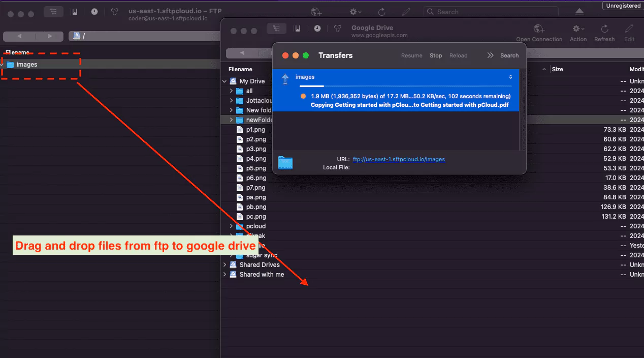Open bookmarks view in FTP window
Viewport: 644px width, 358px height.
click(x=74, y=12)
